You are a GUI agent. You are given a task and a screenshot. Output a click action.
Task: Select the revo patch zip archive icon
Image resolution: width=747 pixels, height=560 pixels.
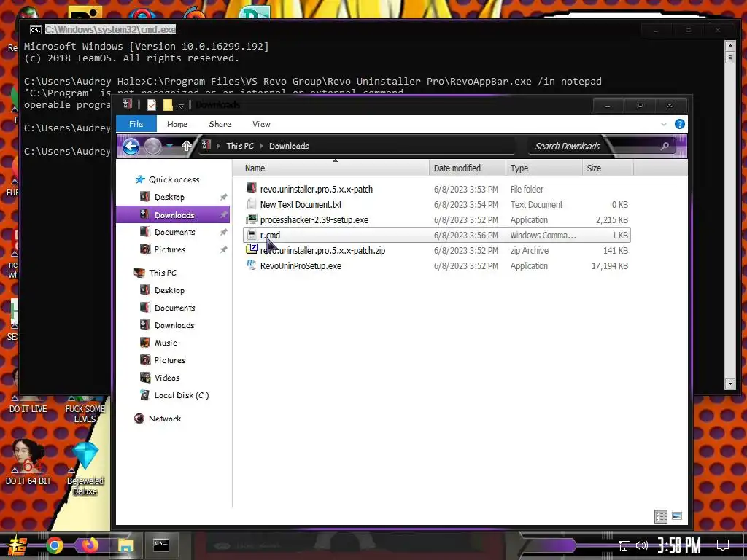pyautogui.click(x=252, y=249)
